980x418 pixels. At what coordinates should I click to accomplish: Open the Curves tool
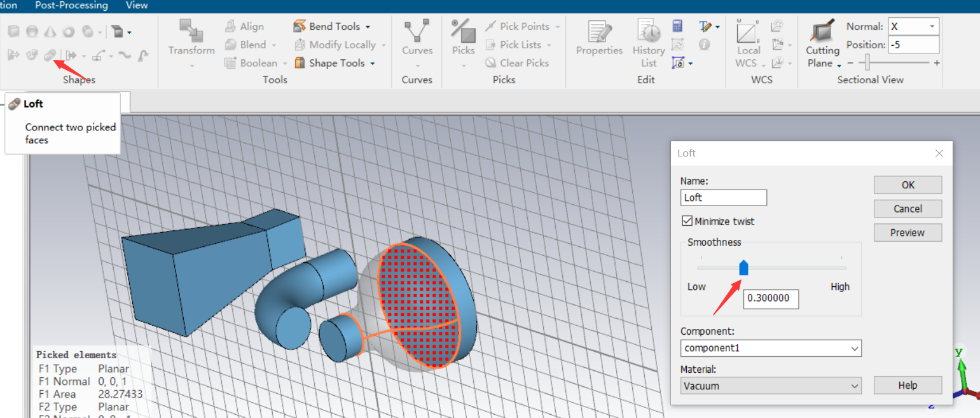click(x=417, y=44)
